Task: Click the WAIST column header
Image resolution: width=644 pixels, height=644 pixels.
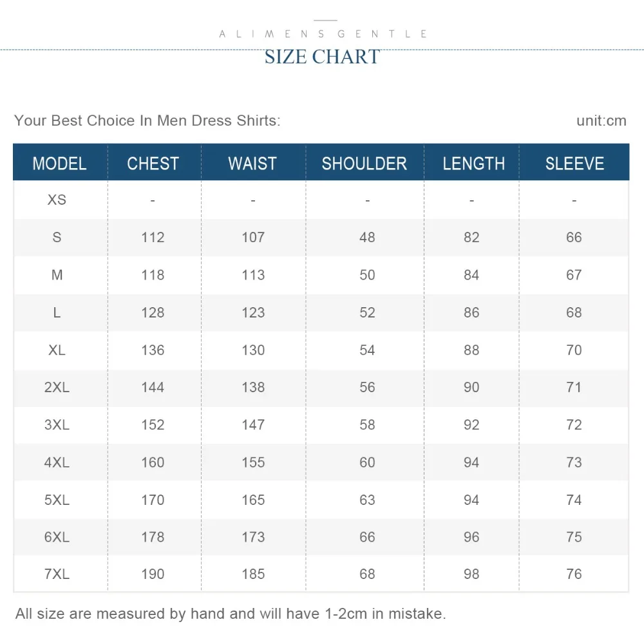Action: click(252, 164)
